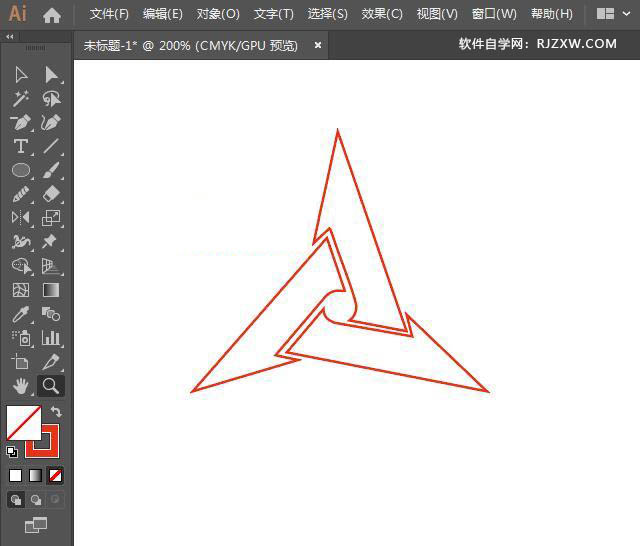Open the 文字(T) menu
The height and width of the screenshot is (546, 640).
pyautogui.click(x=273, y=14)
